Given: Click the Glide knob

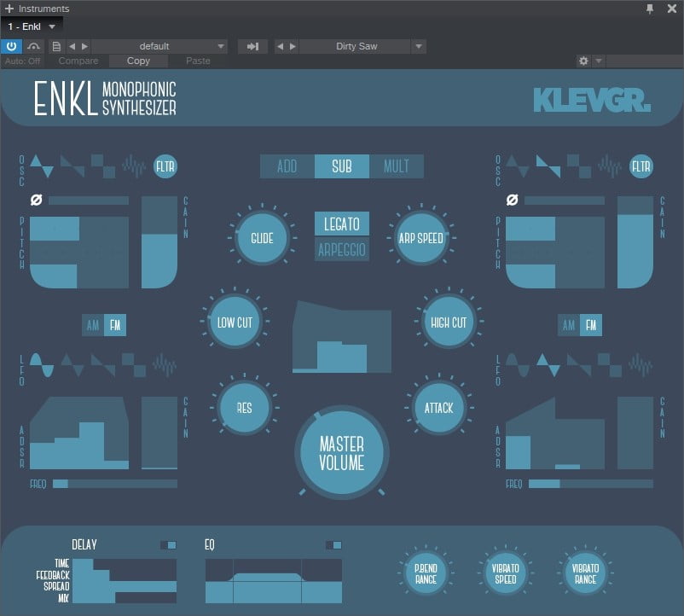Looking at the screenshot, I should tap(262, 238).
